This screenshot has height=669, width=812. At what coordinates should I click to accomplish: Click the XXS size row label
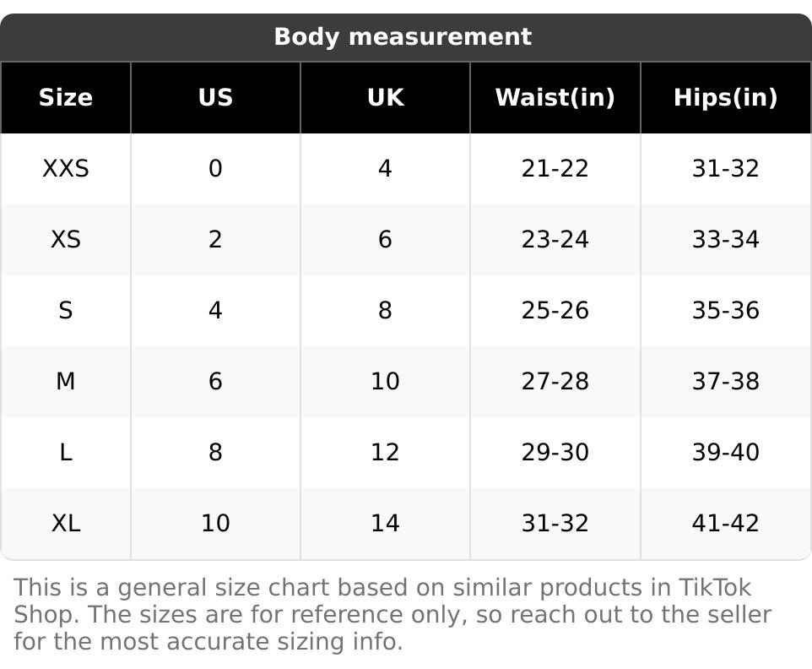click(x=66, y=169)
